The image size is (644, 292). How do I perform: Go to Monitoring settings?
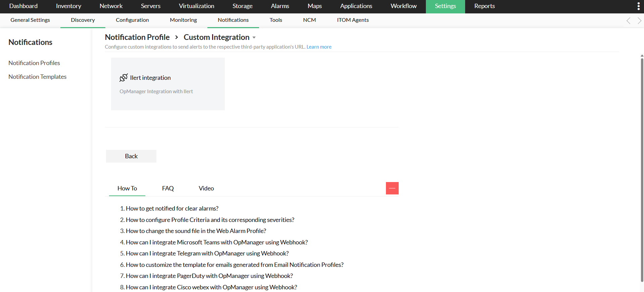pos(183,20)
